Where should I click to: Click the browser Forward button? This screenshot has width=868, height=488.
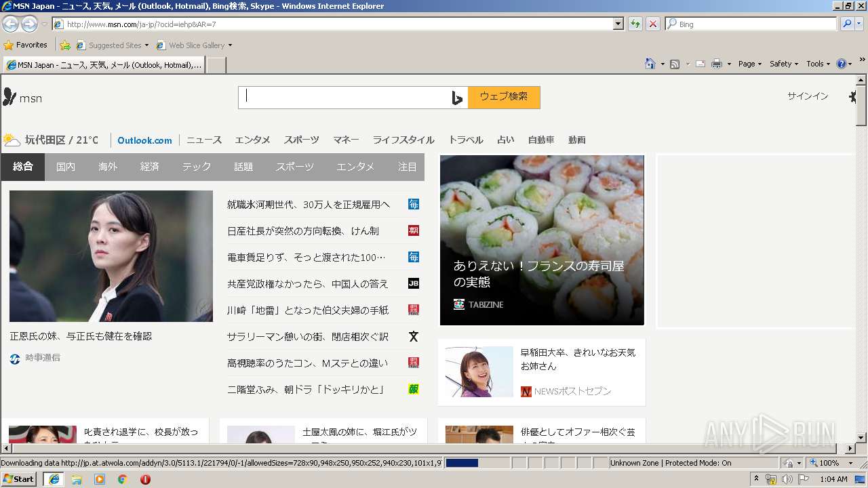click(29, 24)
